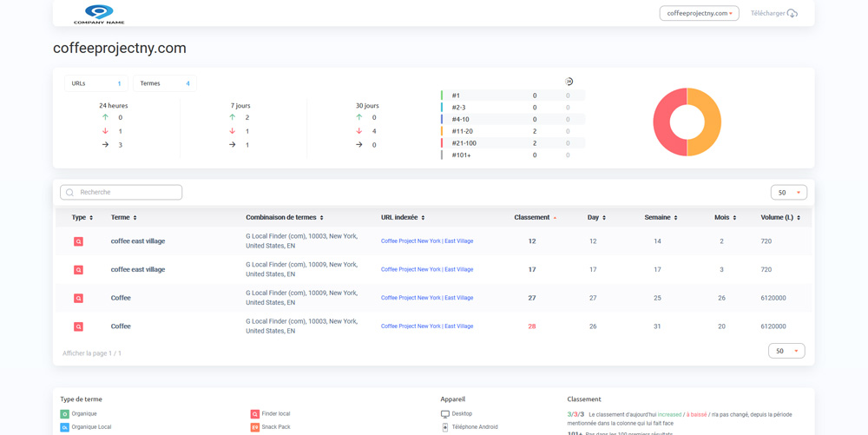Click red down arrow under 7 jours
This screenshot has height=435, width=868.
click(x=232, y=131)
